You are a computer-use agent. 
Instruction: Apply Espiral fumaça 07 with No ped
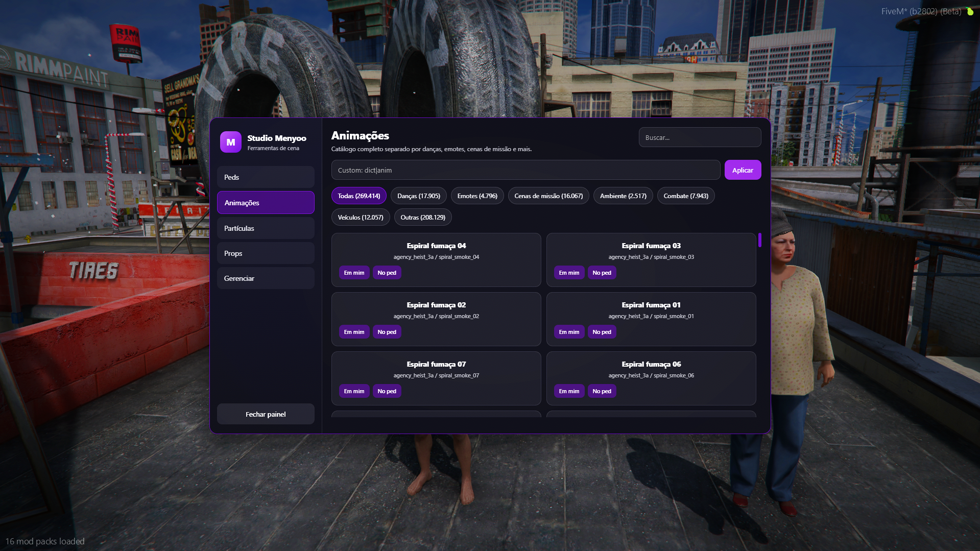pyautogui.click(x=387, y=391)
